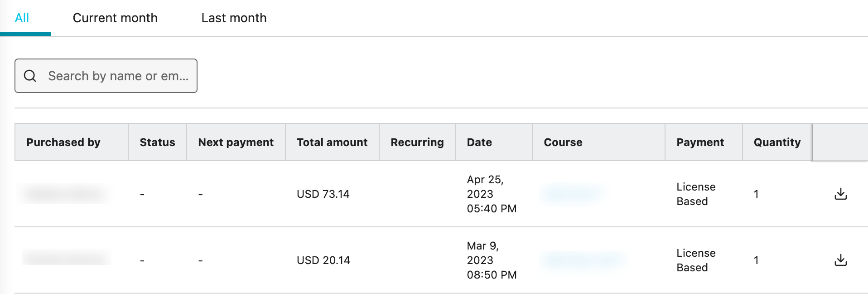
Task: Select the Last month tab
Action: point(234,18)
